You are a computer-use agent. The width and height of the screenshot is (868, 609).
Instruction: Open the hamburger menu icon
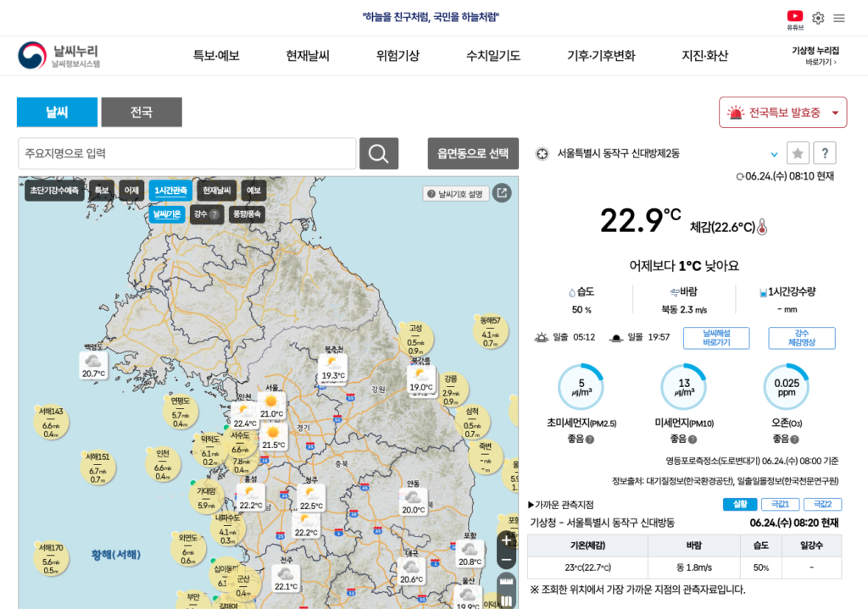839,19
